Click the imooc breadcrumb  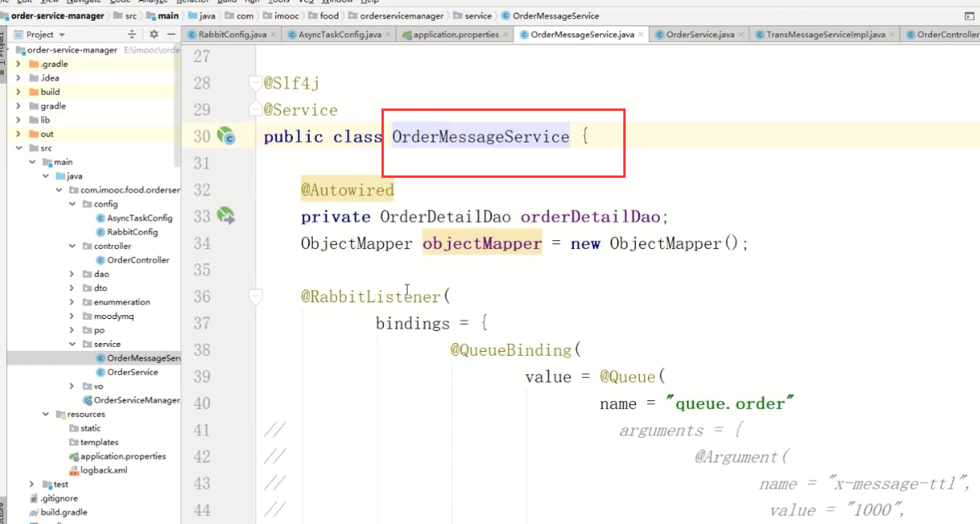tap(283, 16)
